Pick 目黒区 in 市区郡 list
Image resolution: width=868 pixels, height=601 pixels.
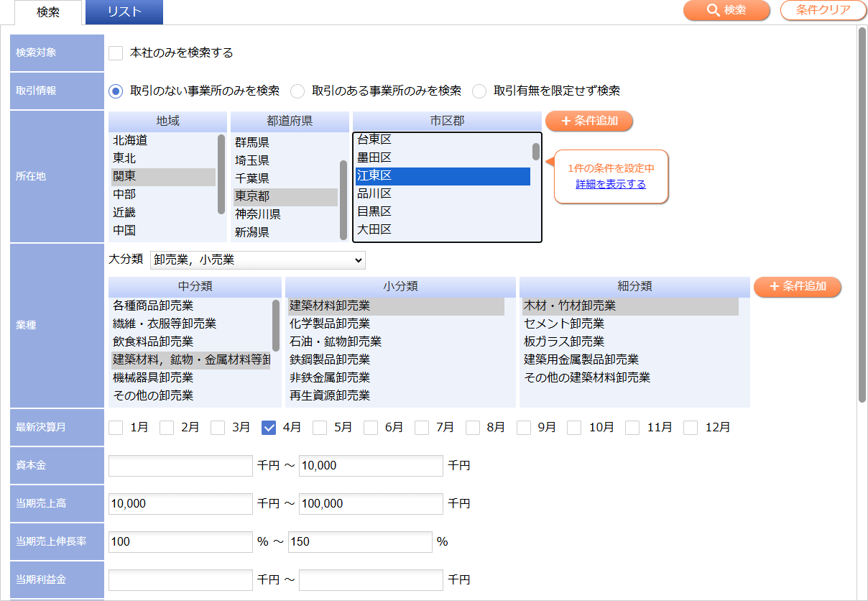point(443,212)
